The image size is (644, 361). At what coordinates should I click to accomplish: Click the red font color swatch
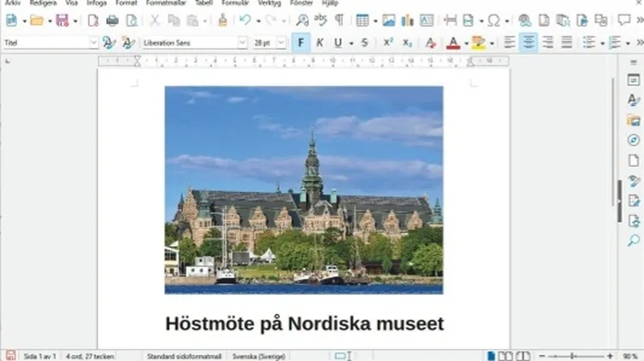pyautogui.click(x=453, y=42)
